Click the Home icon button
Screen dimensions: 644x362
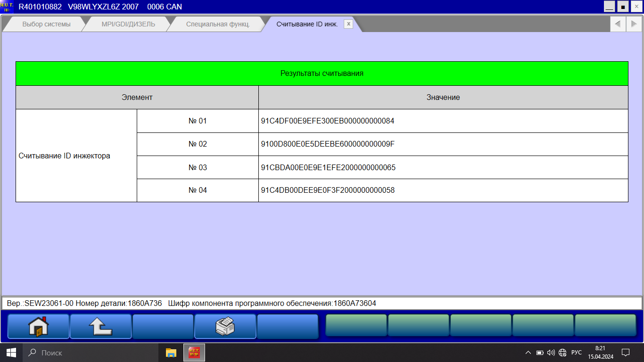[38, 326]
